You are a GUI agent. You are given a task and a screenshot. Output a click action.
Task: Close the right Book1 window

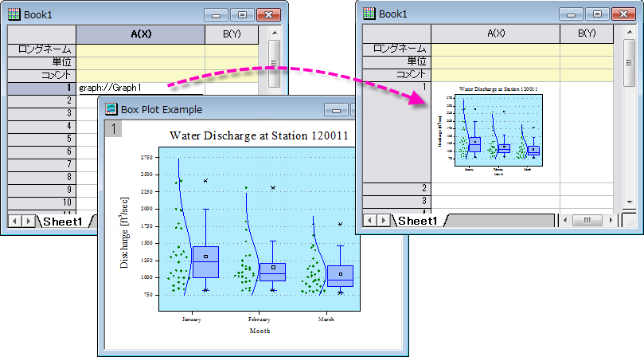(x=623, y=14)
